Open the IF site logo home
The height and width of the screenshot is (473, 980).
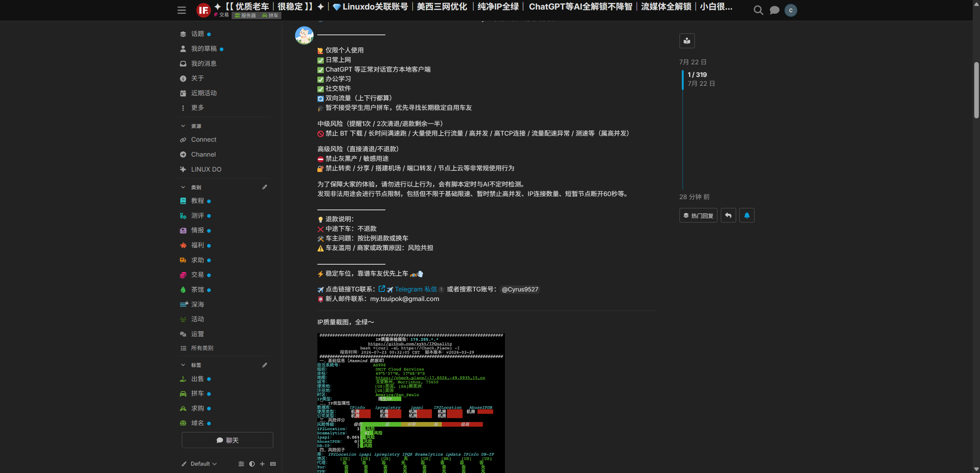[x=203, y=10]
